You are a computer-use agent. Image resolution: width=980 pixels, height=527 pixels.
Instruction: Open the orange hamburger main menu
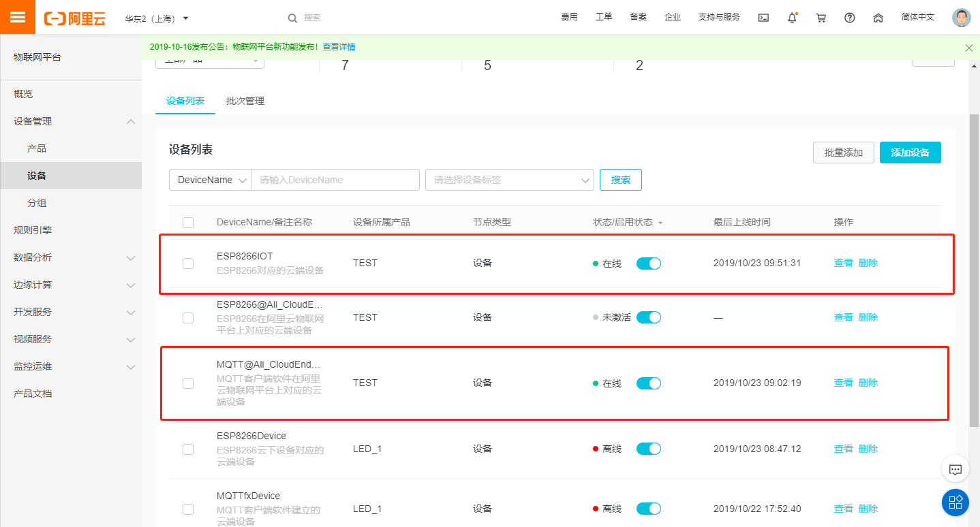coord(18,17)
